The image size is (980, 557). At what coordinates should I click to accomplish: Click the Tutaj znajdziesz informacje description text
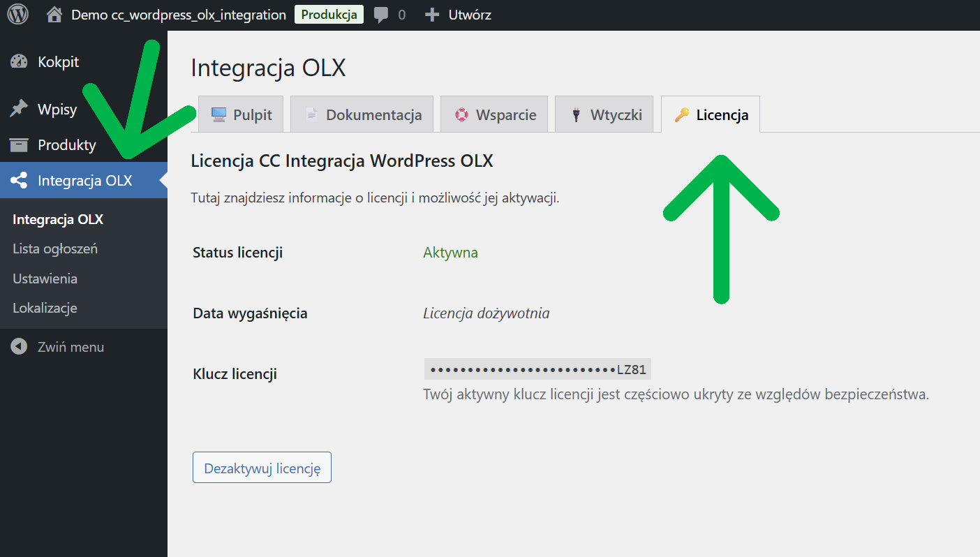pyautogui.click(x=375, y=198)
